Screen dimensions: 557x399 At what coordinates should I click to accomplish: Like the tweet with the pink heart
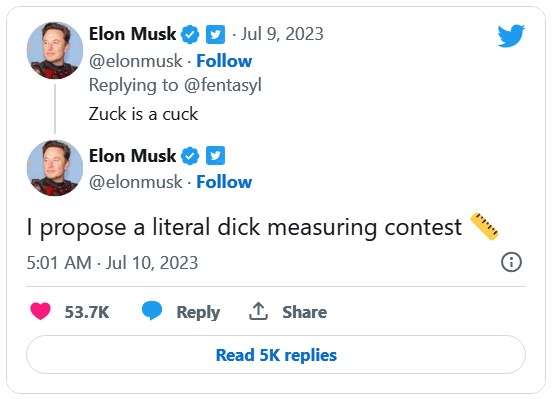coord(40,311)
